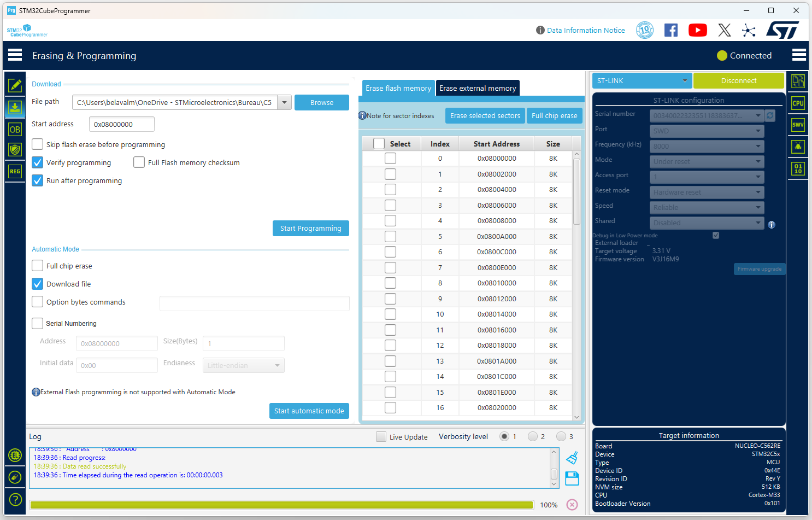Image resolution: width=812 pixels, height=520 pixels.
Task: Disconnect from the ST-LINK target
Action: coord(739,80)
